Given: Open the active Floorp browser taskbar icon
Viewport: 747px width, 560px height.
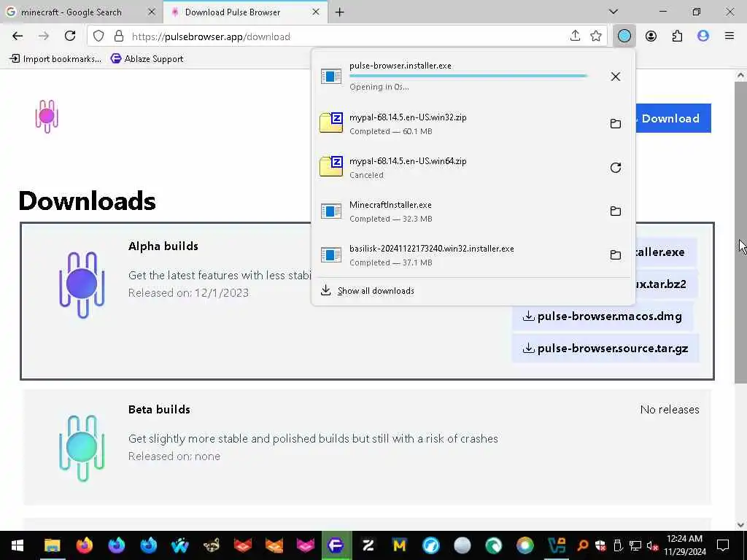Looking at the screenshot, I should (336, 545).
